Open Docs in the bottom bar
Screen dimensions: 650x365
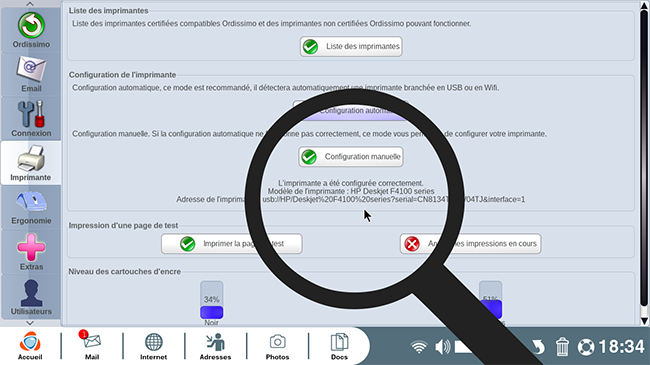click(x=339, y=346)
